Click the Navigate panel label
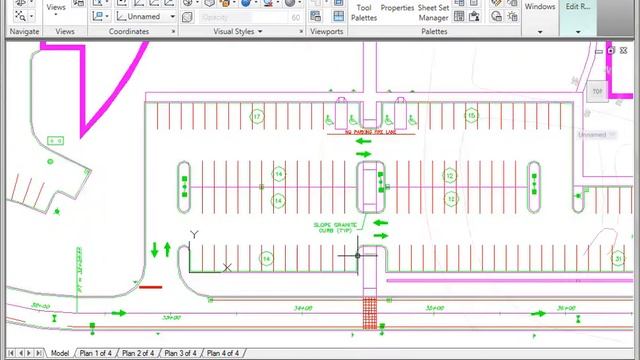640x360 pixels. tap(24, 31)
